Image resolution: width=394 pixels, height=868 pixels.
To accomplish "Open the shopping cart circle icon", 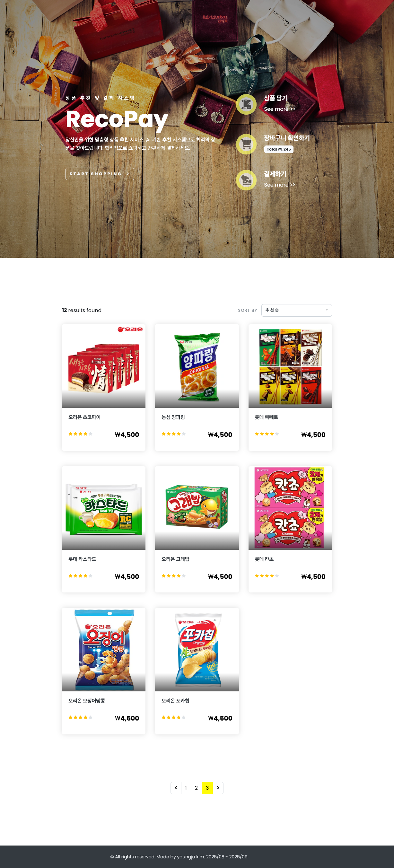I will click(246, 144).
